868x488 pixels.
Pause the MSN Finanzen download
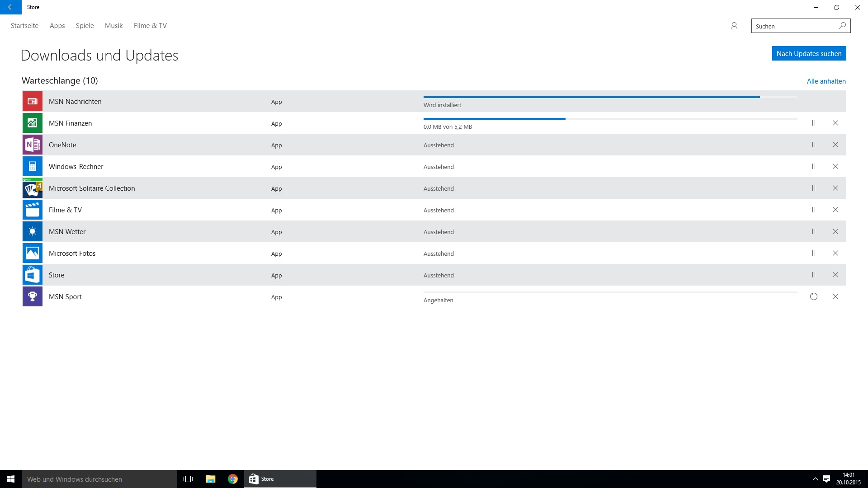tap(814, 123)
